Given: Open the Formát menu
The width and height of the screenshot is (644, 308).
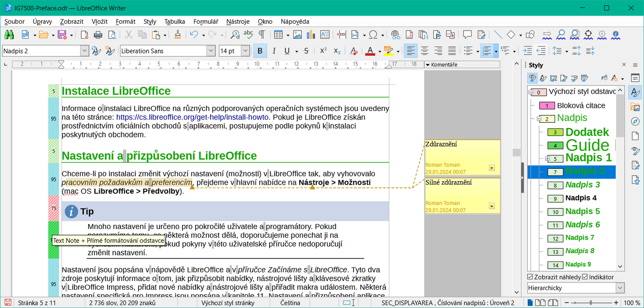Looking at the screenshot, I should click(x=125, y=21).
